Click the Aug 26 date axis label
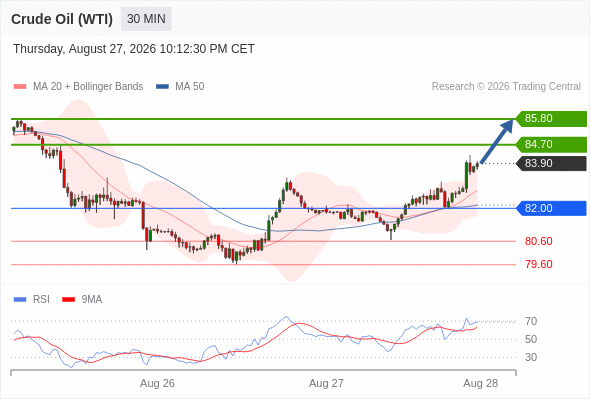590x400 pixels. 157,383
